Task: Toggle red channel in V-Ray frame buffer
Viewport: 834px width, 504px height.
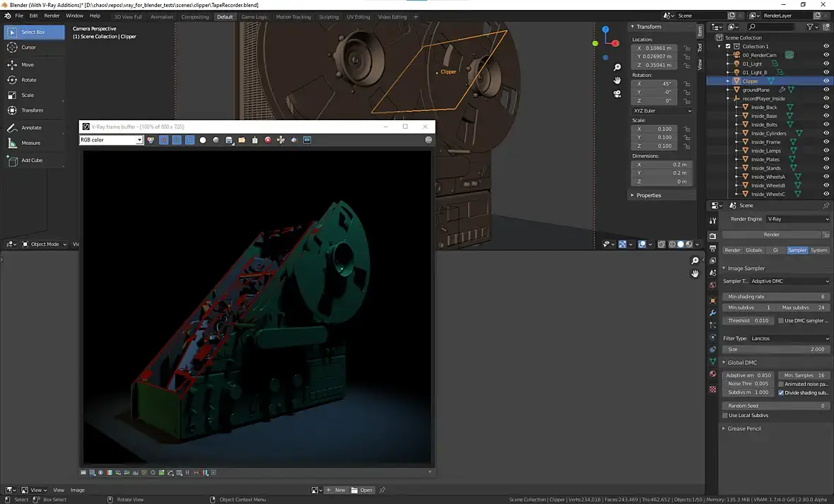Action: 164,140
